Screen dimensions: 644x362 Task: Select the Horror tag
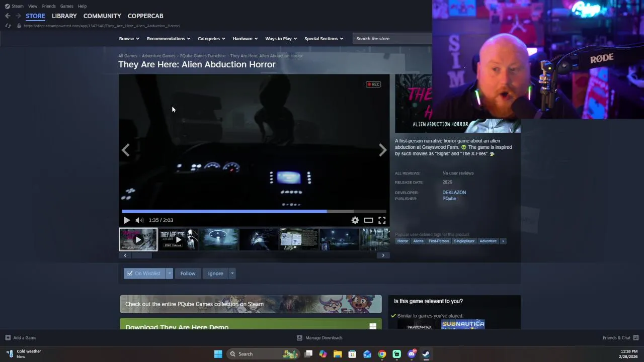(403, 241)
